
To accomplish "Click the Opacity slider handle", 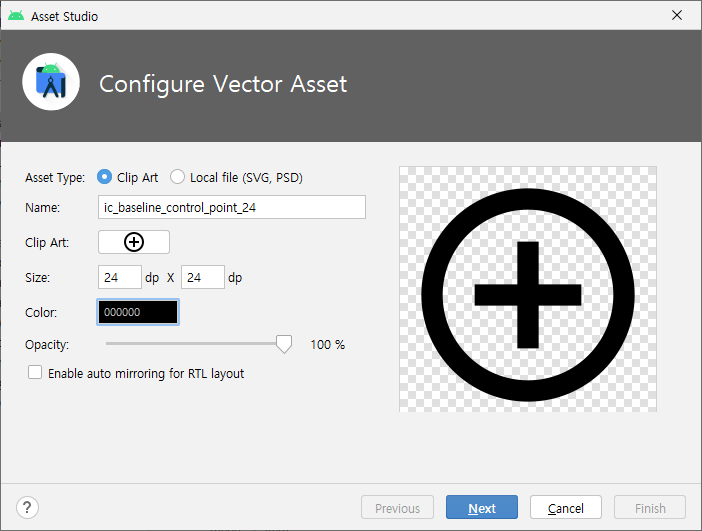I will click(284, 344).
